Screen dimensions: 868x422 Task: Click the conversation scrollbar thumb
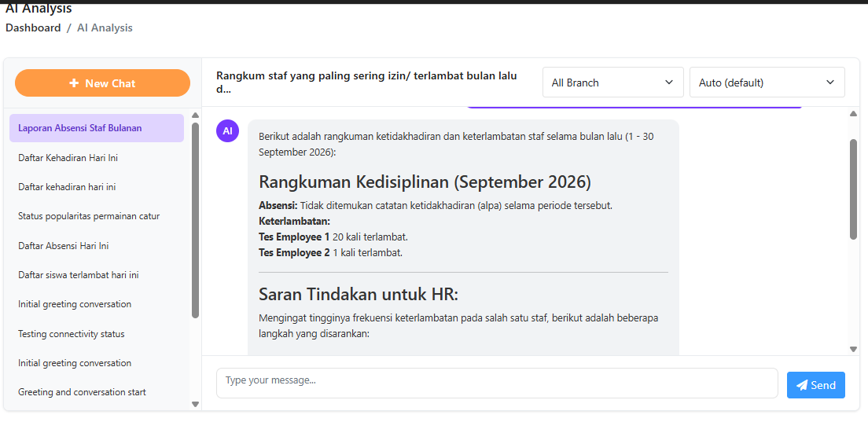[x=853, y=189]
